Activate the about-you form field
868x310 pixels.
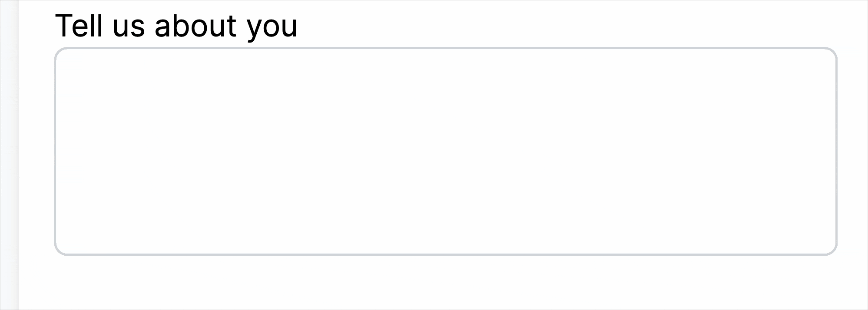(445, 151)
